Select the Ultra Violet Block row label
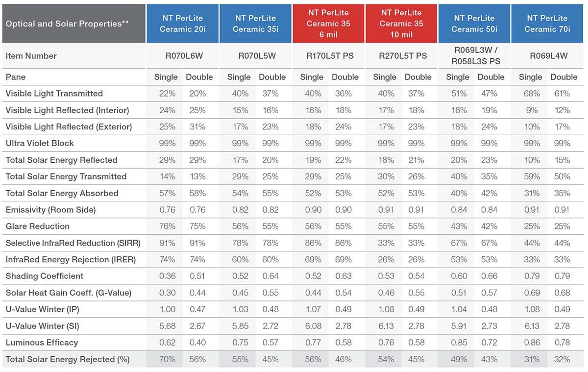Image resolution: width=588 pixels, height=372 pixels. pyautogui.click(x=40, y=143)
